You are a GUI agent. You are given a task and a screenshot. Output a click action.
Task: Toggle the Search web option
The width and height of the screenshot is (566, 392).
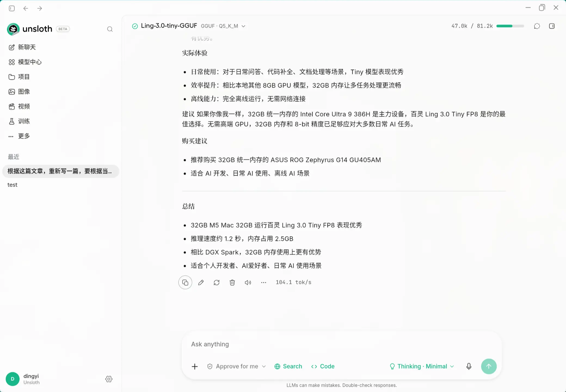288,366
